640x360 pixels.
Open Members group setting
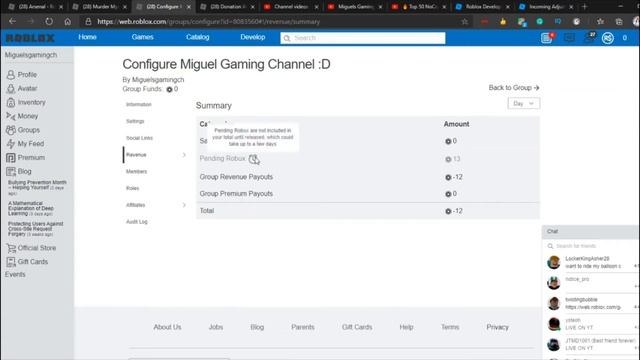click(x=136, y=171)
